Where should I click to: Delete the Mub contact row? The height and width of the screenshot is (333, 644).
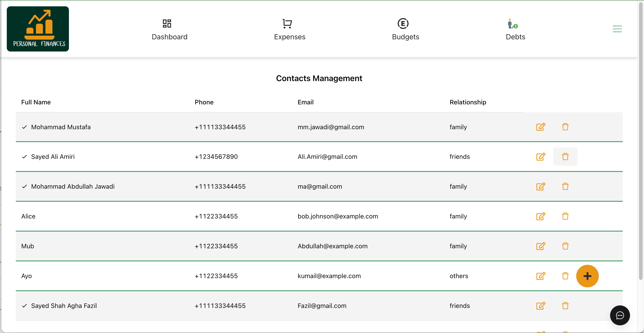point(565,246)
